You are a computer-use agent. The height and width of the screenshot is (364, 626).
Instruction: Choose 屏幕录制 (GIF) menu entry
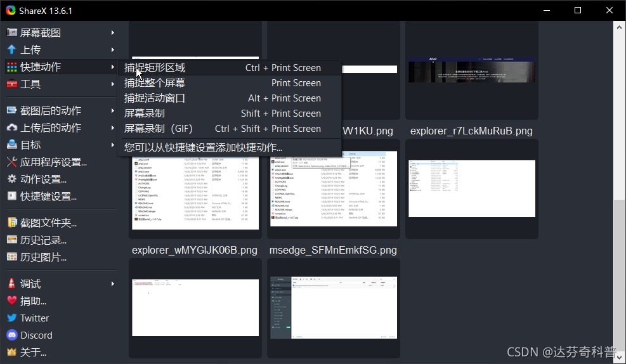coord(229,129)
